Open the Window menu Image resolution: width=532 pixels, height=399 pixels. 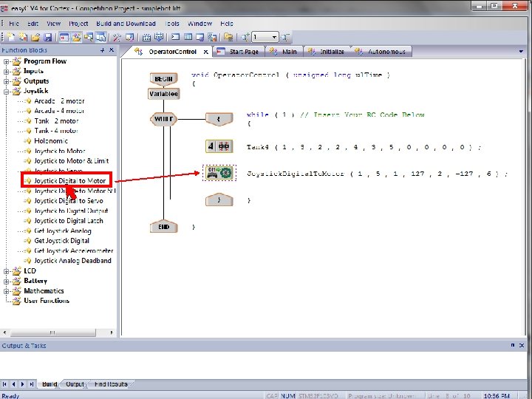199,24
